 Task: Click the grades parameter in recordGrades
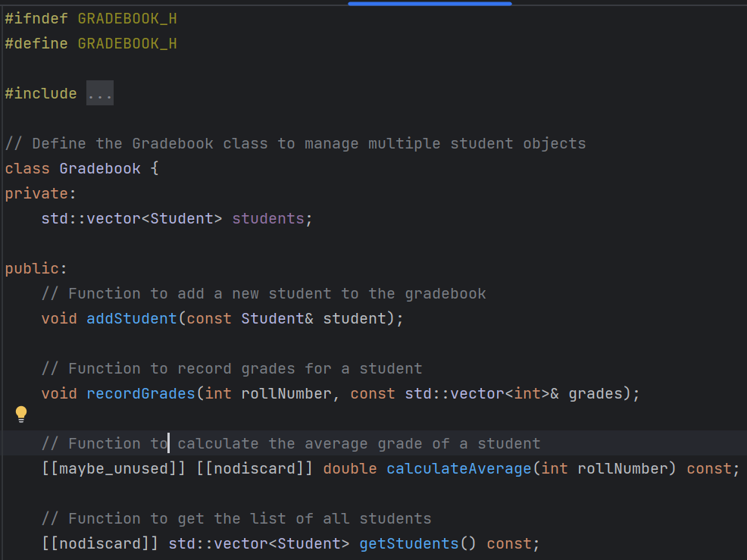coord(595,394)
